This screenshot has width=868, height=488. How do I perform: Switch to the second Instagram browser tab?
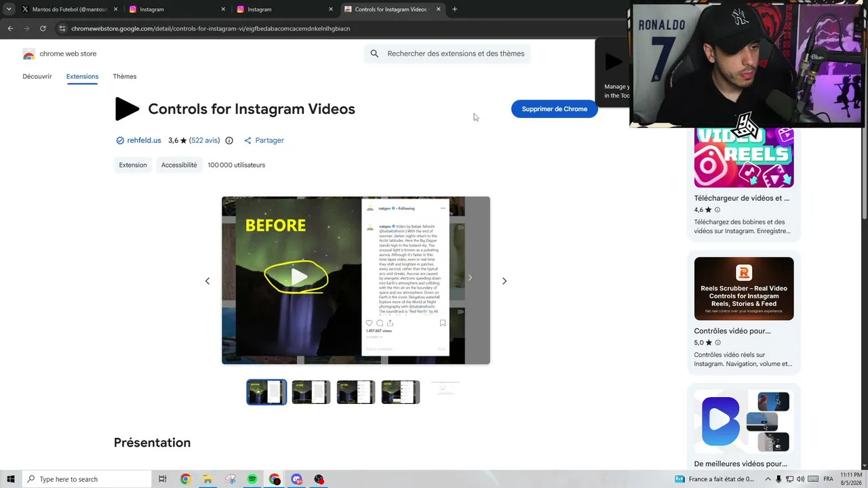pos(284,9)
